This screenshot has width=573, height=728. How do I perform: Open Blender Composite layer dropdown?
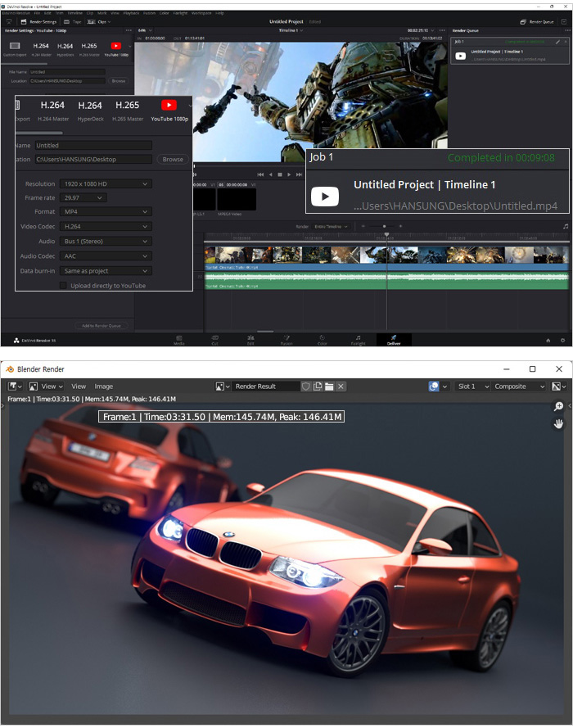point(519,387)
